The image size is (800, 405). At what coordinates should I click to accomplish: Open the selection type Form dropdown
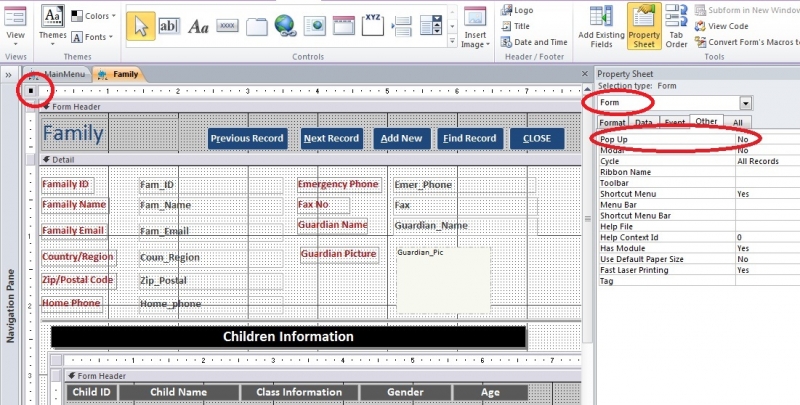coord(745,103)
